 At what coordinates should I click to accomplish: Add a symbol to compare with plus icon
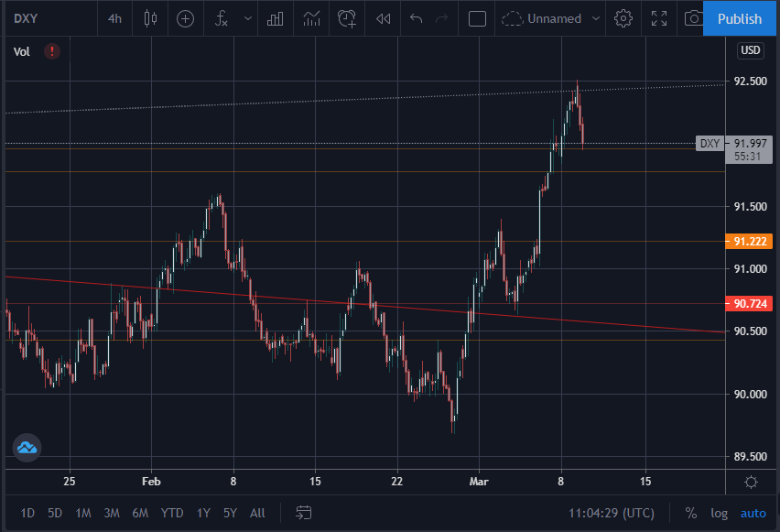coord(186,19)
